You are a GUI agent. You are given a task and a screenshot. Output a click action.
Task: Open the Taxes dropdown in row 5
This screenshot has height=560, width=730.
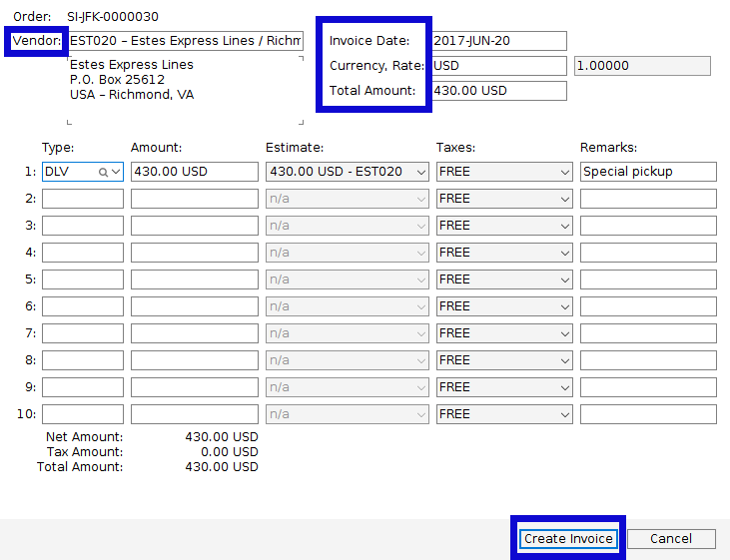[x=504, y=280]
